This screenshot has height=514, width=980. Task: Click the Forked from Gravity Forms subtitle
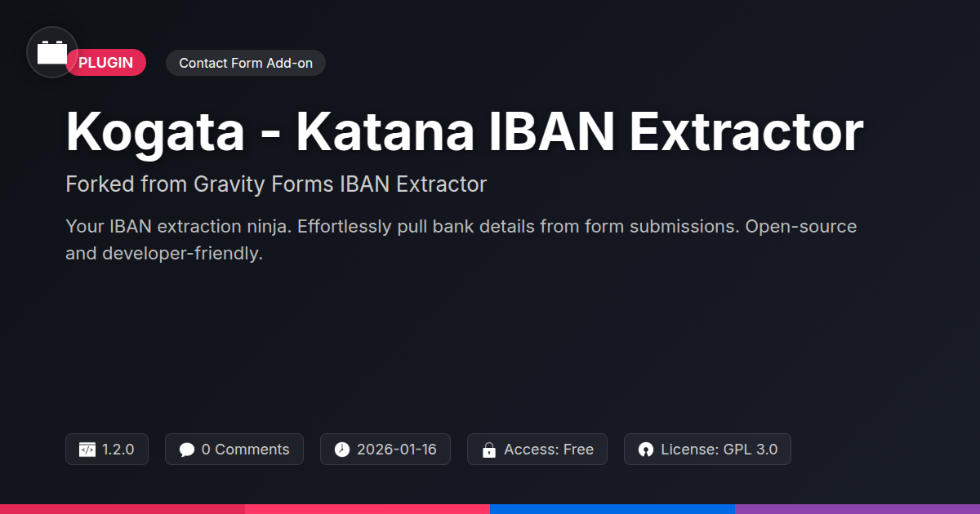pyautogui.click(x=276, y=184)
